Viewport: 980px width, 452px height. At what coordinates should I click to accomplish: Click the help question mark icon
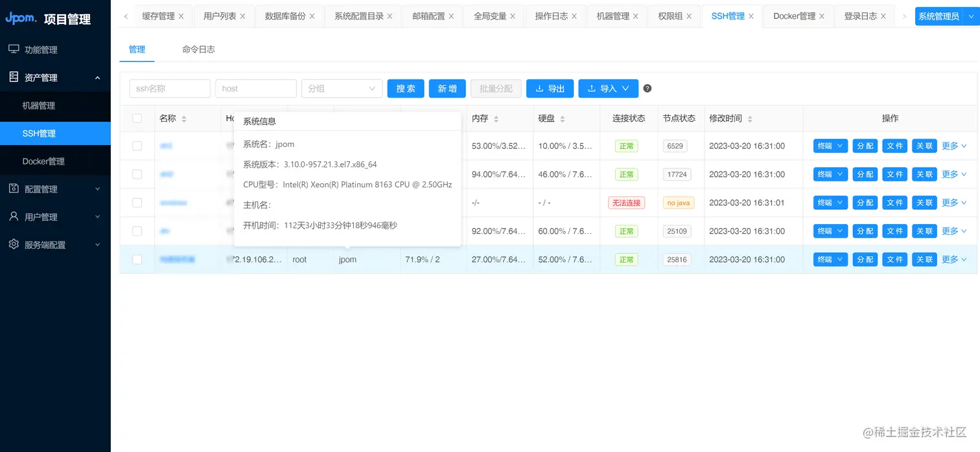(647, 88)
